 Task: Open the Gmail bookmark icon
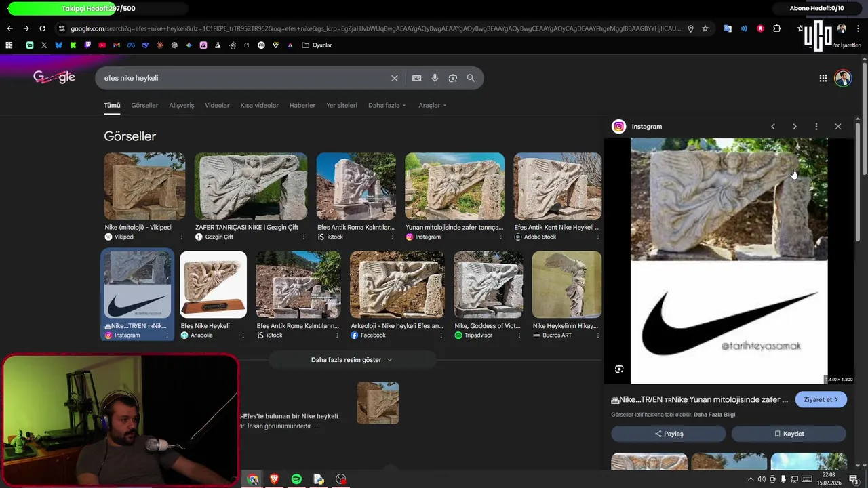[117, 45]
